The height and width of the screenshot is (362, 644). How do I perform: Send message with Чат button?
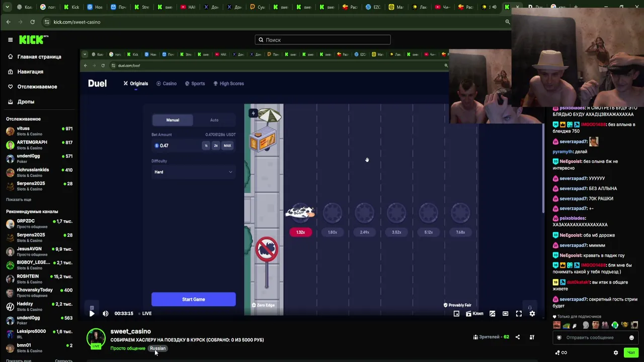tap(630, 352)
